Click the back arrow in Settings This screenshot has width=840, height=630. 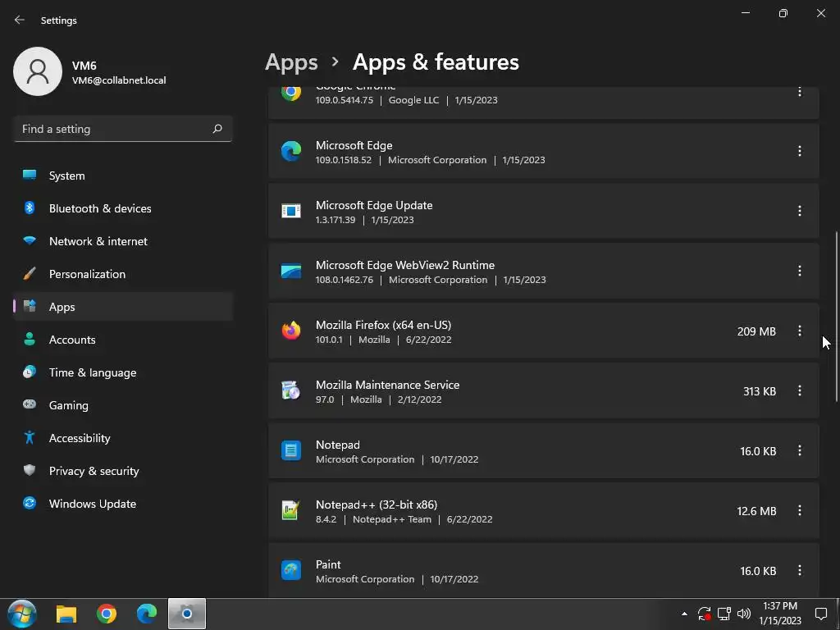[x=20, y=20]
